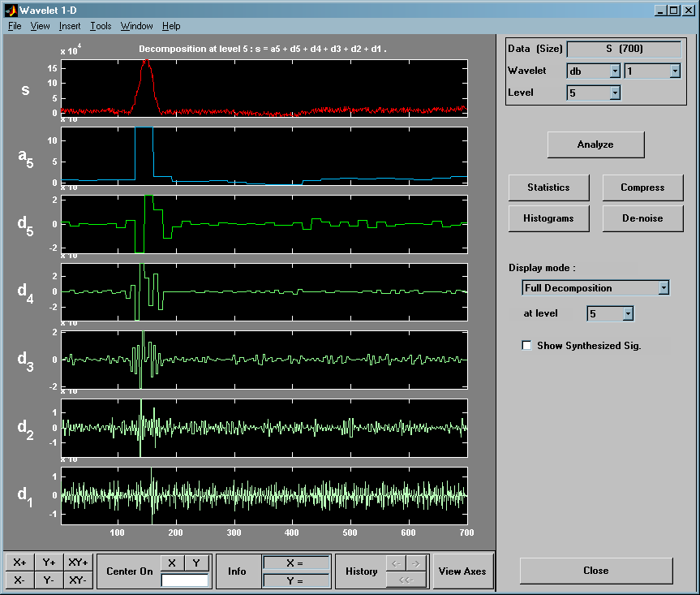The image size is (700, 595).
Task: Click the Statistics button
Action: (548, 188)
